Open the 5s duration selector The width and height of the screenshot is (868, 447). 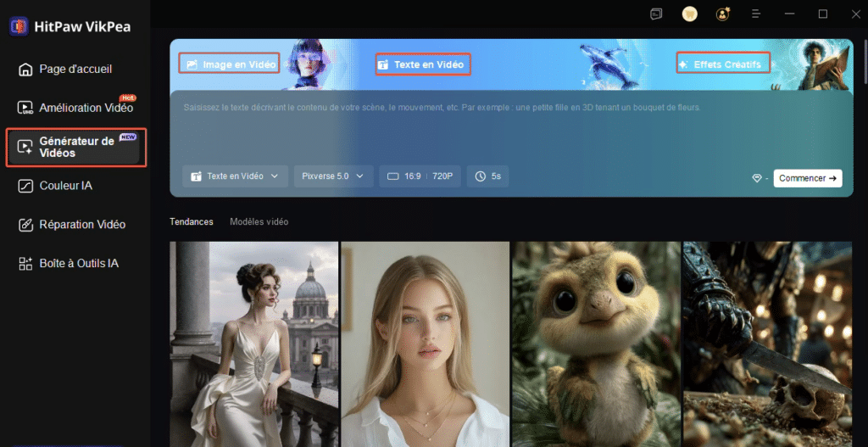487,176
